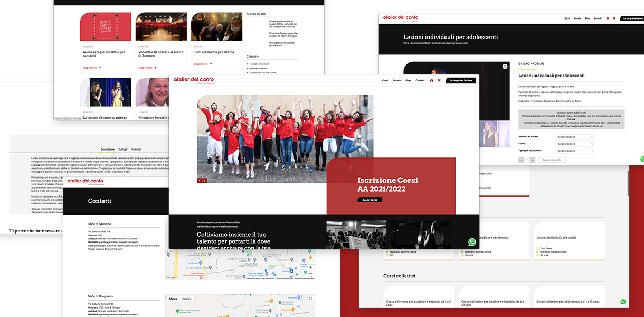The image size is (644, 317).
Task: Enter fullscreen on the Bregnano map
Action: click(310, 299)
